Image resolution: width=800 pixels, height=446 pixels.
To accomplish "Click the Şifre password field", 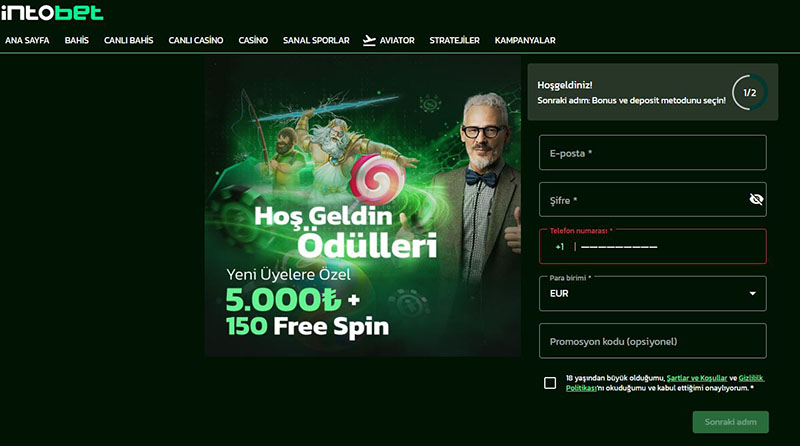I will pos(653,200).
